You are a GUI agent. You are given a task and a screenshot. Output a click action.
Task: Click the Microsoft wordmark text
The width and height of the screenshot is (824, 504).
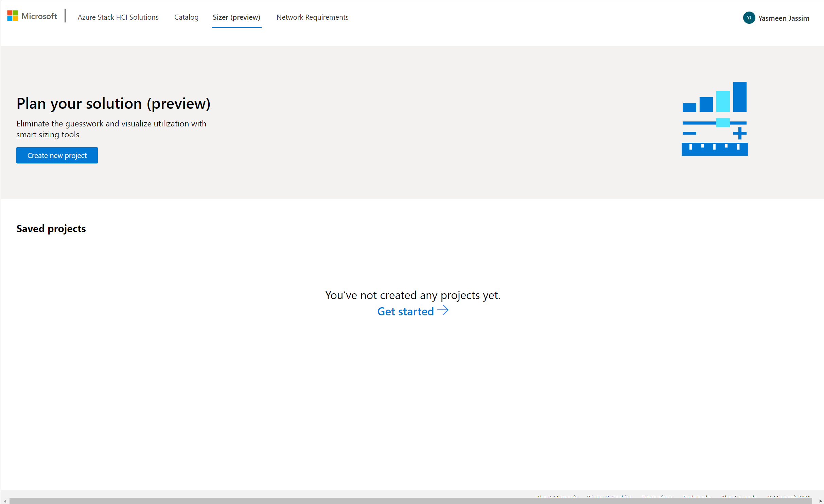(39, 16)
